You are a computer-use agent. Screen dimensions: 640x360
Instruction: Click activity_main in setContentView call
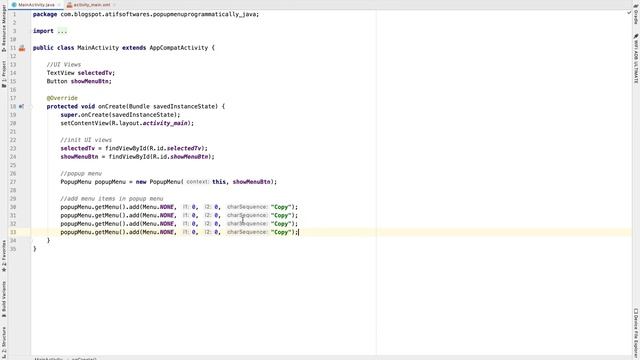point(165,123)
